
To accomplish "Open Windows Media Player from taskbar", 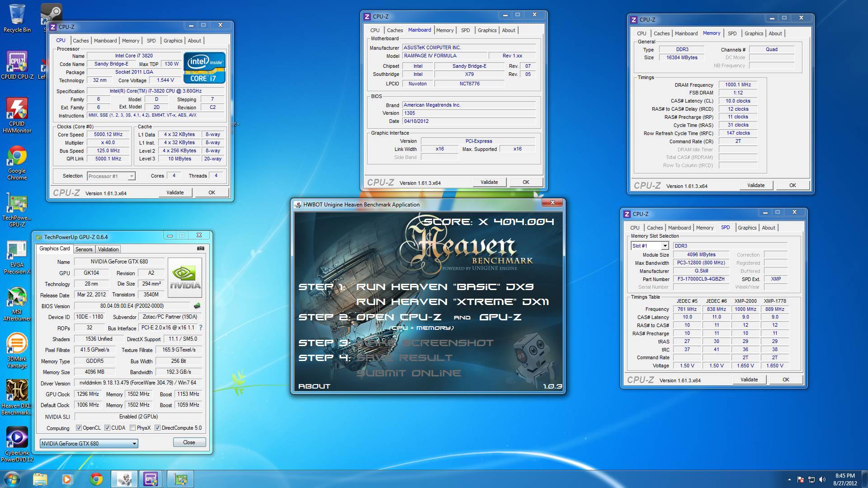I will click(x=67, y=479).
